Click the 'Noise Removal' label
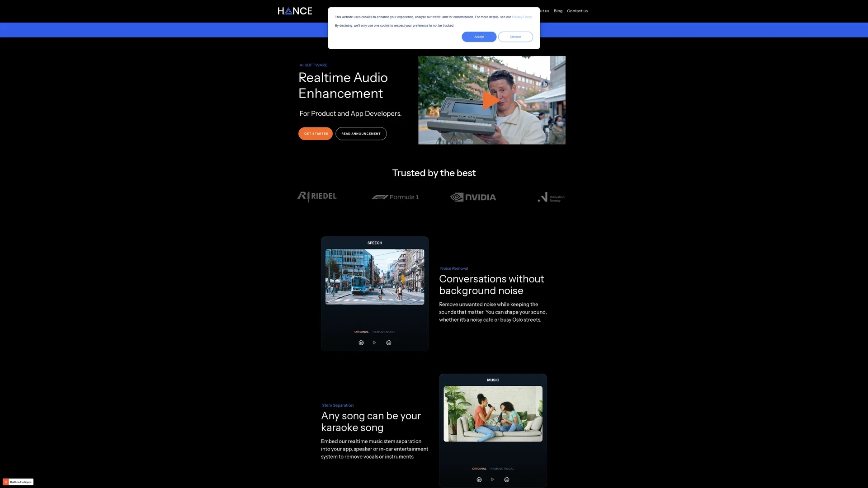Image resolution: width=868 pixels, height=488 pixels. [454, 268]
